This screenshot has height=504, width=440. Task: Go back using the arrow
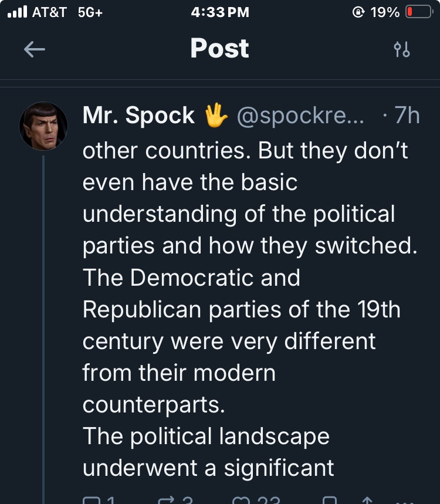[x=35, y=50]
